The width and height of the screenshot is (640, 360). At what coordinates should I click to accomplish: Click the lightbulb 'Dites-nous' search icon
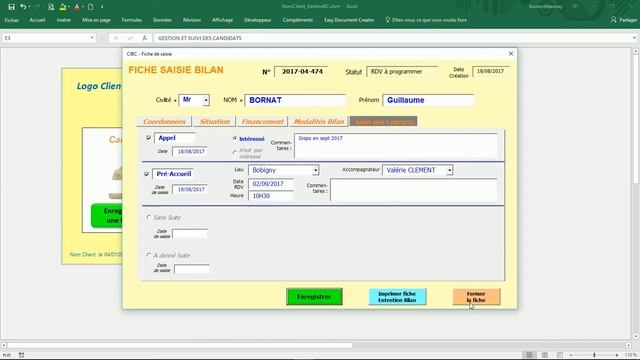387,20
